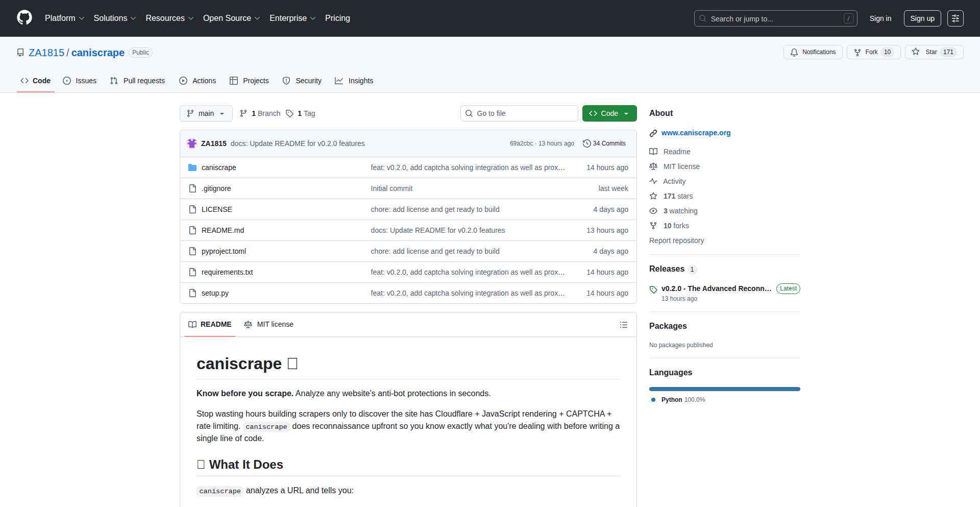This screenshot has height=507, width=980.
Task: Click the ZA1815 avatar in commit row
Action: pos(192,143)
